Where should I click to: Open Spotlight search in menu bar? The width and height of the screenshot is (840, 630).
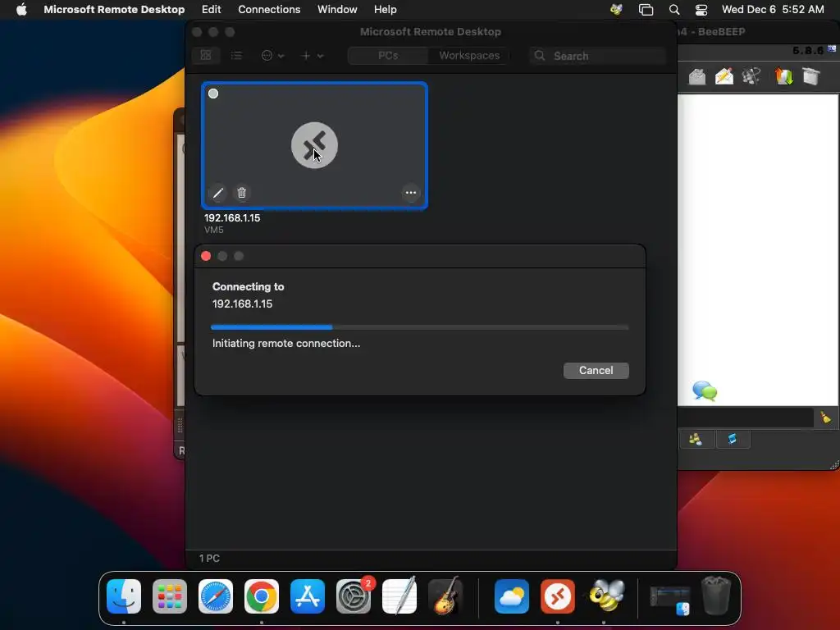(x=674, y=10)
